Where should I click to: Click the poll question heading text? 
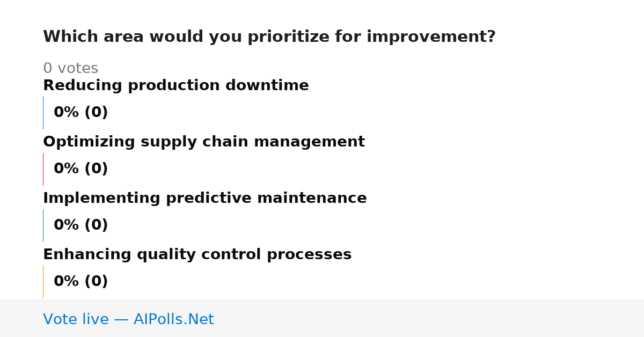[x=269, y=37]
